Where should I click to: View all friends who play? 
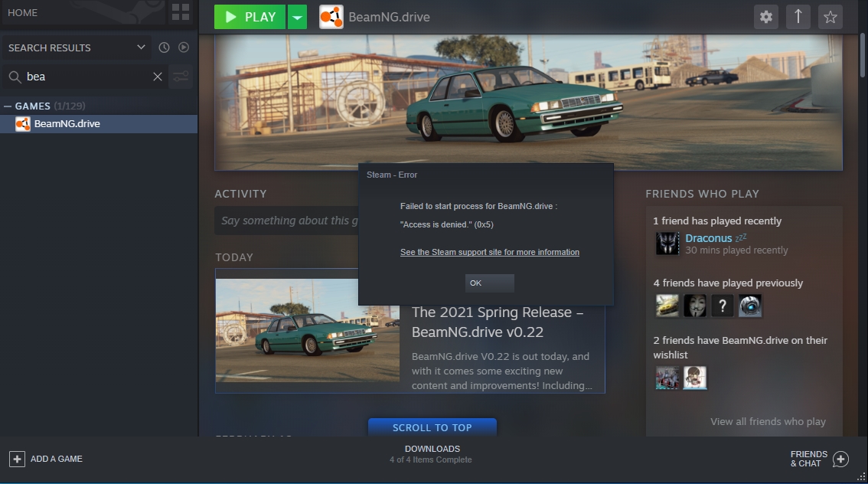(768, 421)
